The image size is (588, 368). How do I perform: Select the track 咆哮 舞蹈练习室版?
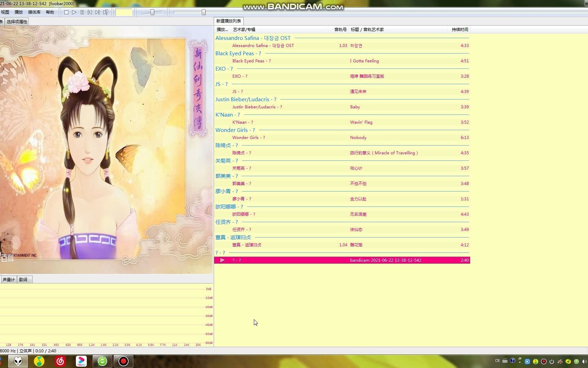[x=342, y=76]
